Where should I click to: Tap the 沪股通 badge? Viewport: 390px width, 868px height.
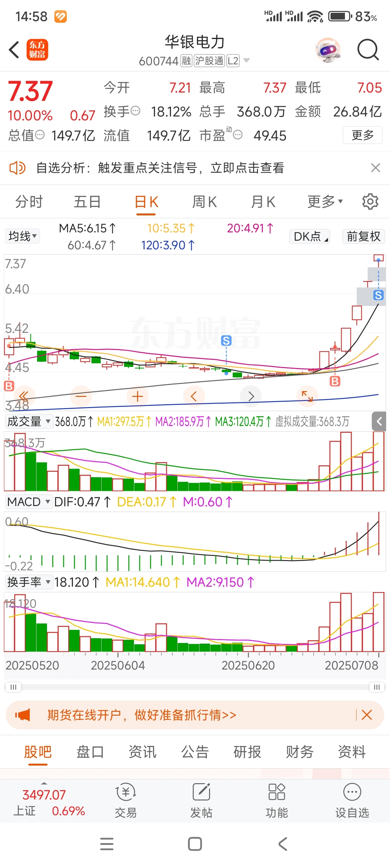pos(209,61)
